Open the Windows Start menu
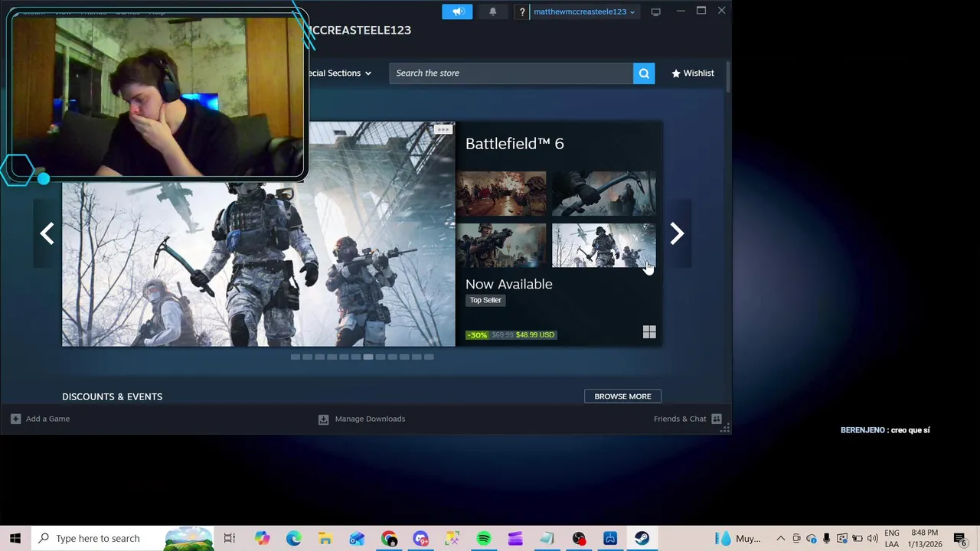The width and height of the screenshot is (980, 551). tap(15, 538)
